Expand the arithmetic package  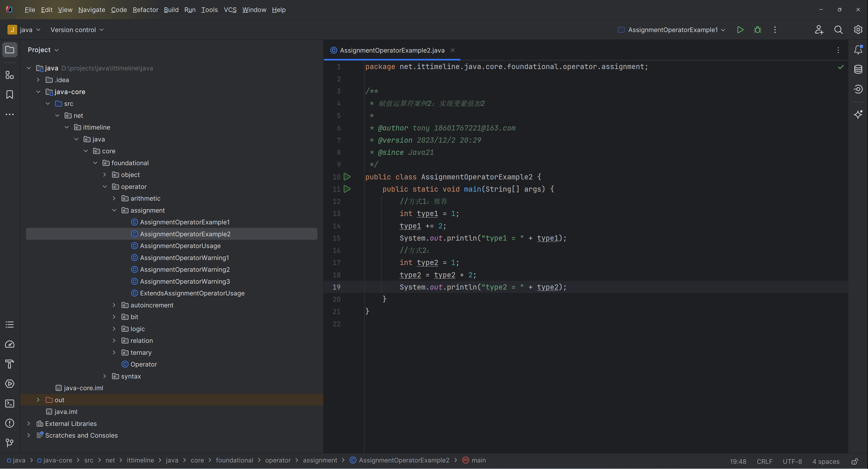pyautogui.click(x=114, y=198)
